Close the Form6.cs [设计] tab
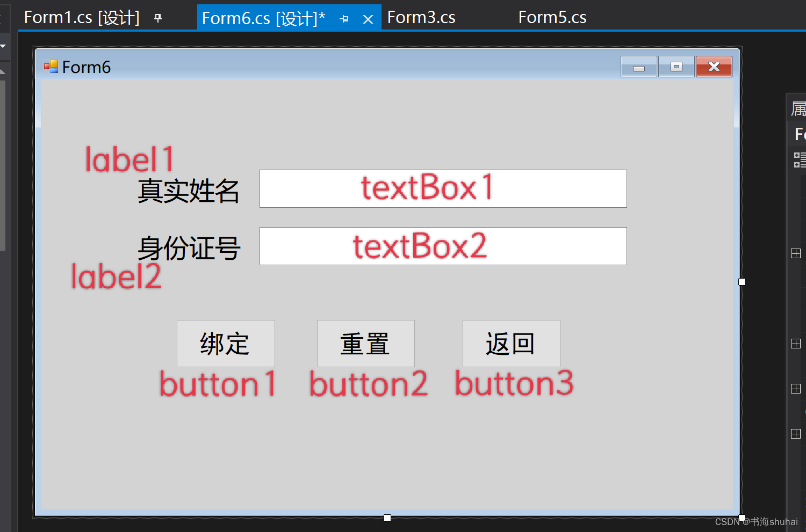The height and width of the screenshot is (532, 806). pyautogui.click(x=368, y=20)
